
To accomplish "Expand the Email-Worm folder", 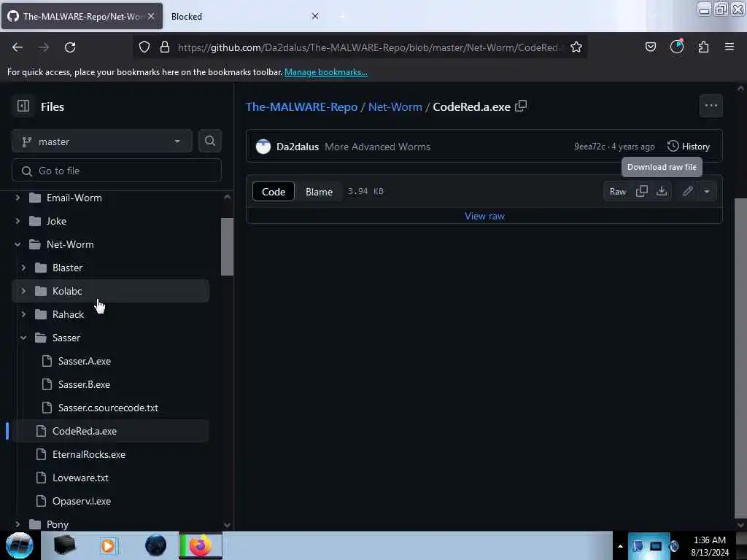I will tap(18, 197).
